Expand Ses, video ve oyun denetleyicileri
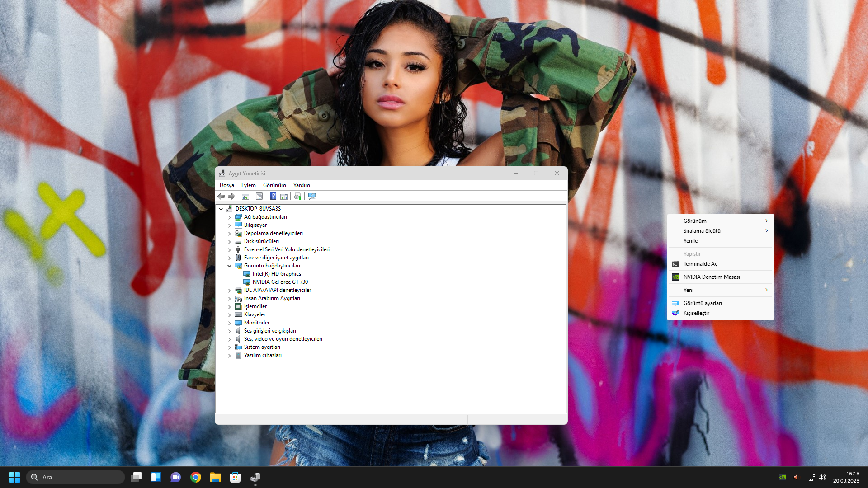The width and height of the screenshot is (868, 488). (229, 339)
